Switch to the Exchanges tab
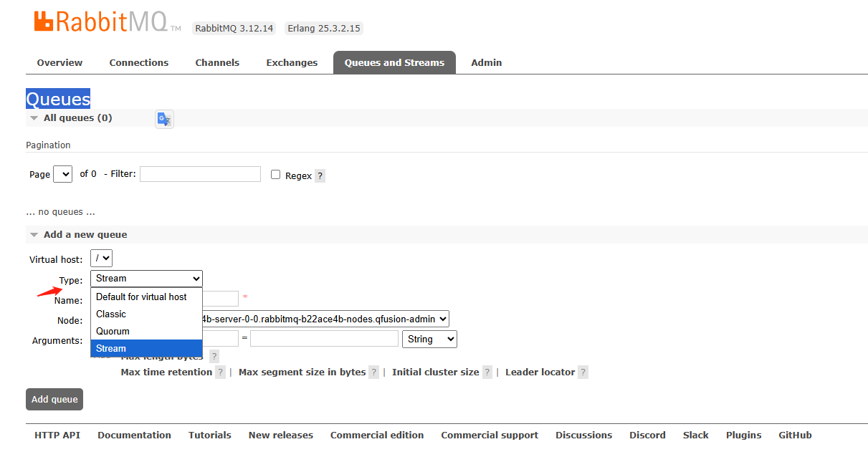The image size is (868, 467). point(292,62)
